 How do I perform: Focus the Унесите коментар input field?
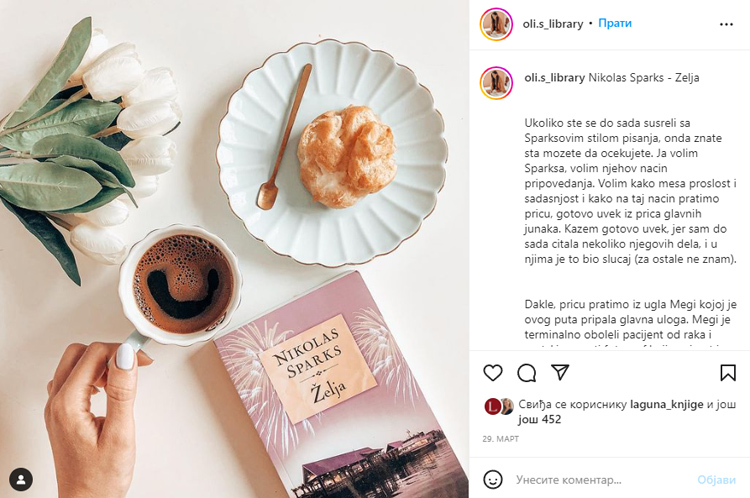602,480
